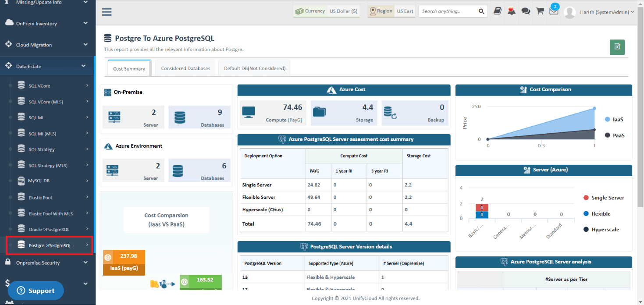644x305 pixels.
Task: Open the chat messages icon
Action: tap(526, 11)
